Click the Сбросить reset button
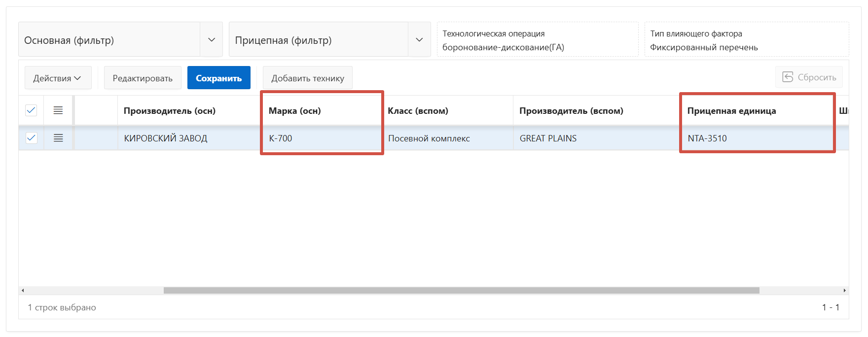The height and width of the screenshot is (337, 868). 809,77
